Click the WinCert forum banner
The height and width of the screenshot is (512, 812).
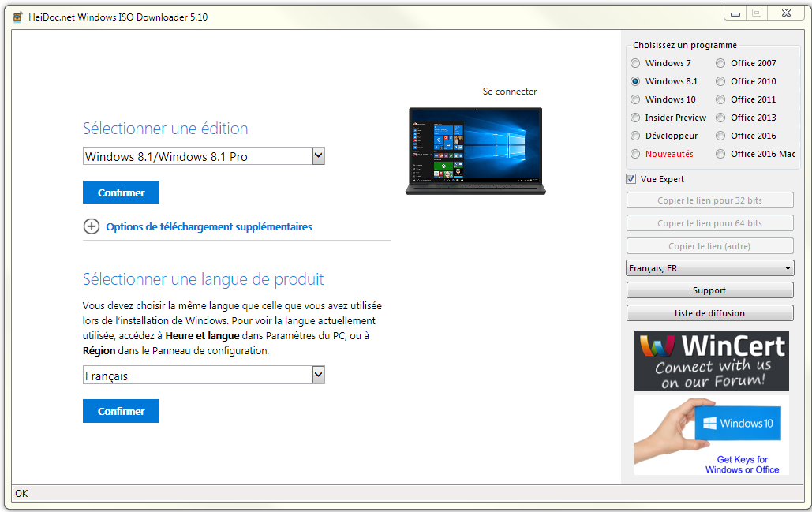pos(712,361)
